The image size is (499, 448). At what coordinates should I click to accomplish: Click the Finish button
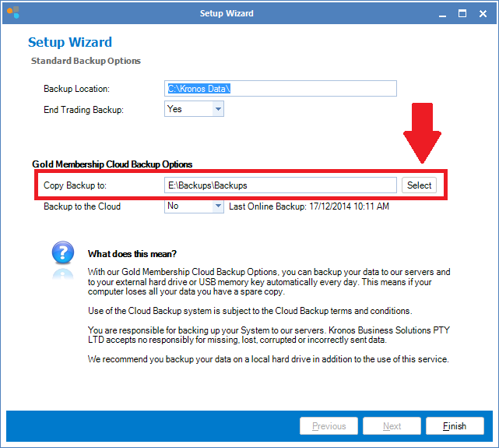coord(455,426)
